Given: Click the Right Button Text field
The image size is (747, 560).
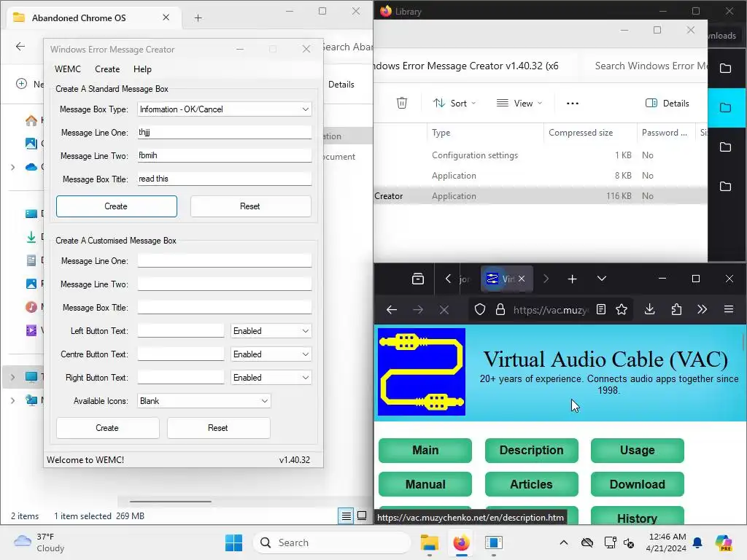Looking at the screenshot, I should [x=181, y=378].
